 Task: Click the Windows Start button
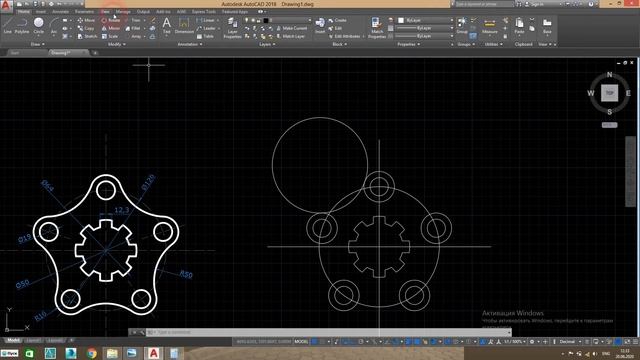(9, 353)
